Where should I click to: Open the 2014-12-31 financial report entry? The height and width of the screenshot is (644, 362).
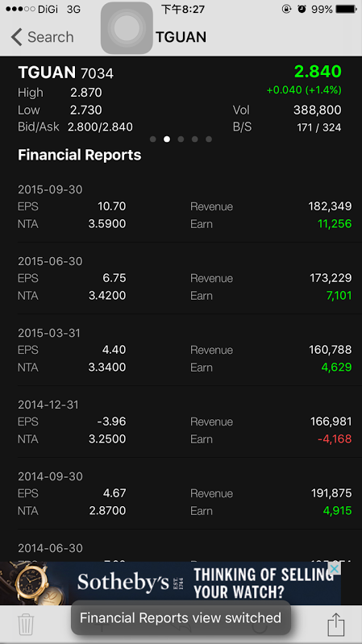coord(185,422)
